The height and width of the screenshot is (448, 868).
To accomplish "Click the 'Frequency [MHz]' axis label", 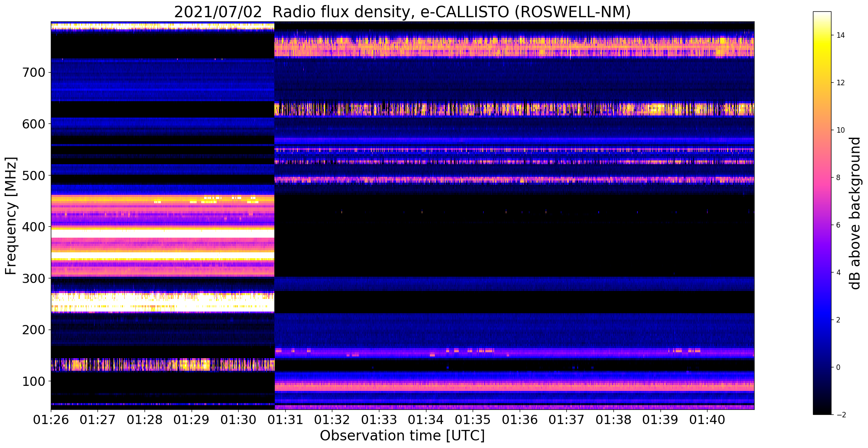I will point(11,216).
